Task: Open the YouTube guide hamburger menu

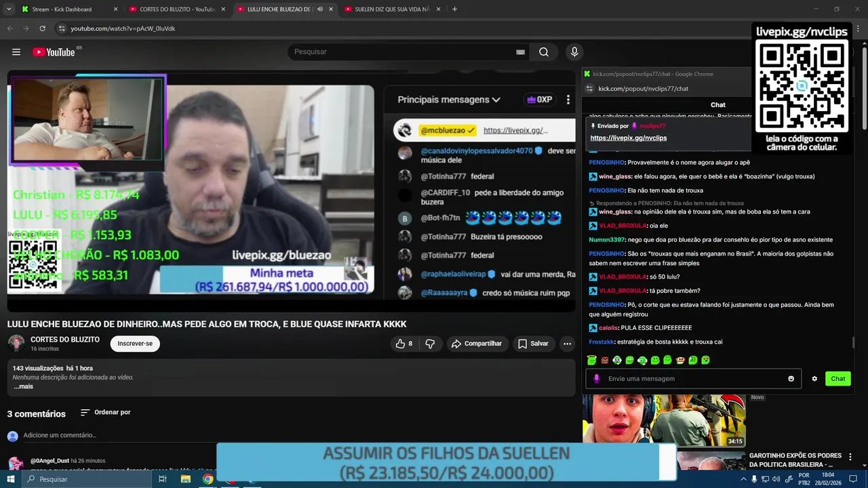Action: pyautogui.click(x=16, y=52)
